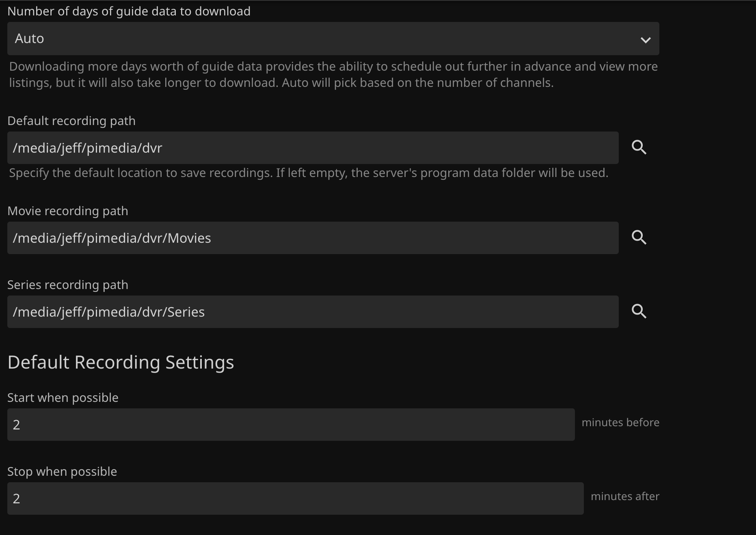Screen dimensions: 756x535
Task: Browse for the Movie recording path folder
Action: [639, 237]
